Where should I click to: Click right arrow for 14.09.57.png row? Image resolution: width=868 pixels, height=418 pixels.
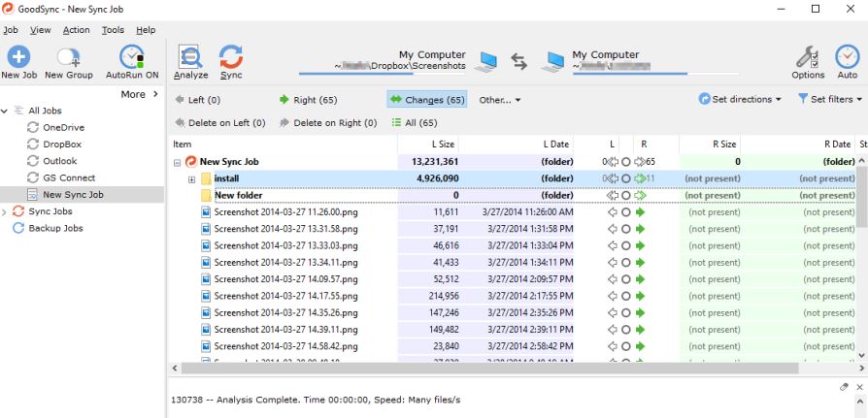click(x=641, y=279)
